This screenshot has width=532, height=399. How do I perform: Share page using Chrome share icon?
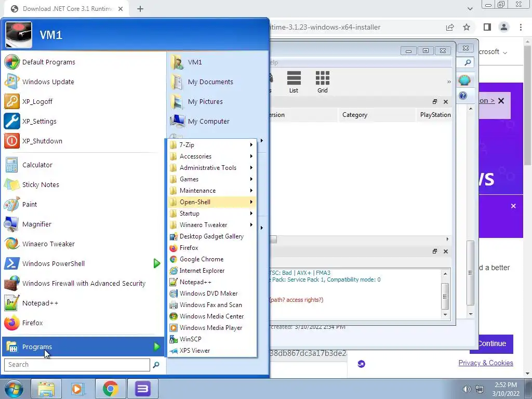[x=450, y=27]
